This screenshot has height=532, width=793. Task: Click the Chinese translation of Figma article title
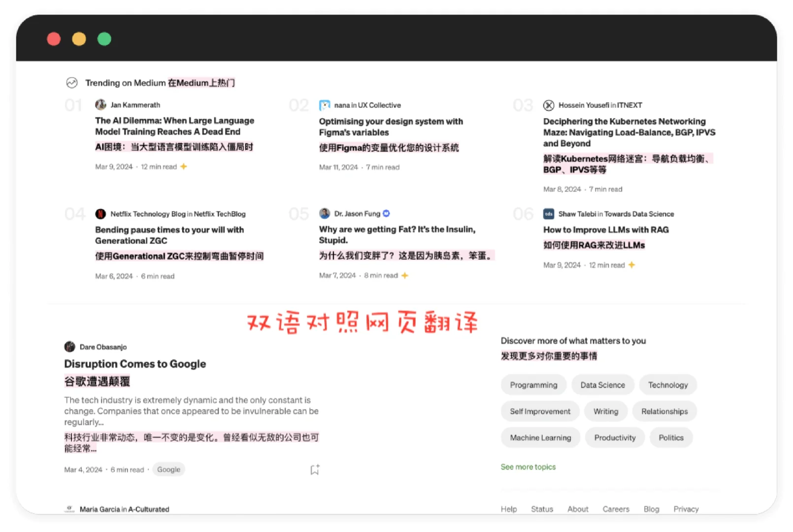(389, 148)
